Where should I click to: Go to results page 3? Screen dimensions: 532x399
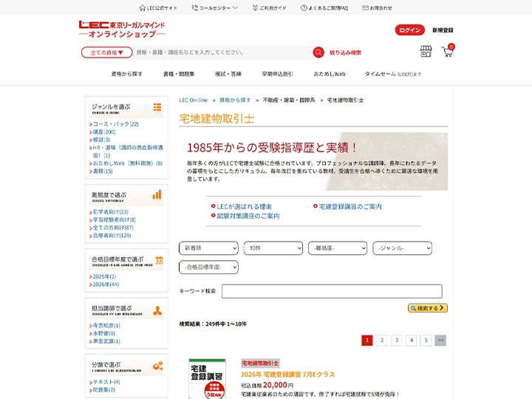(397, 340)
